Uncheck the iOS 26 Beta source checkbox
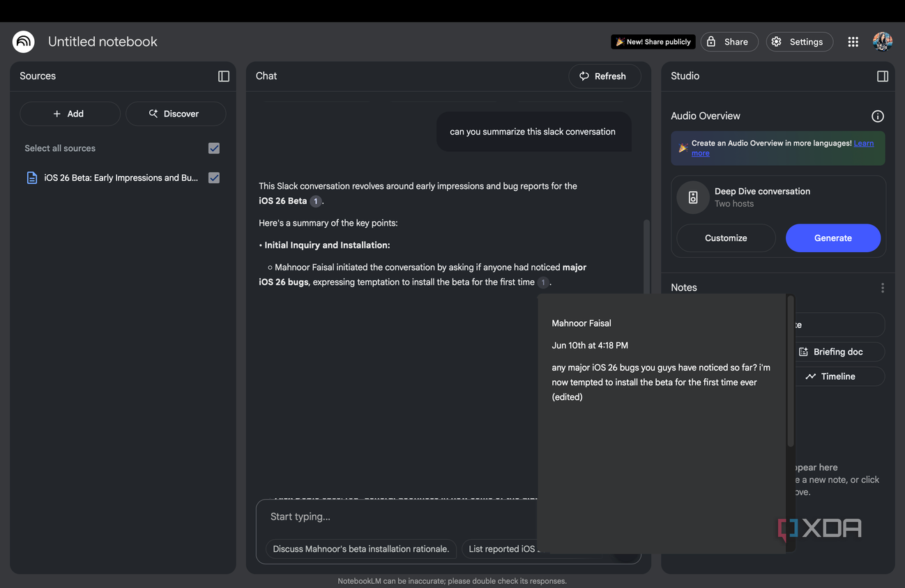 coord(214,178)
